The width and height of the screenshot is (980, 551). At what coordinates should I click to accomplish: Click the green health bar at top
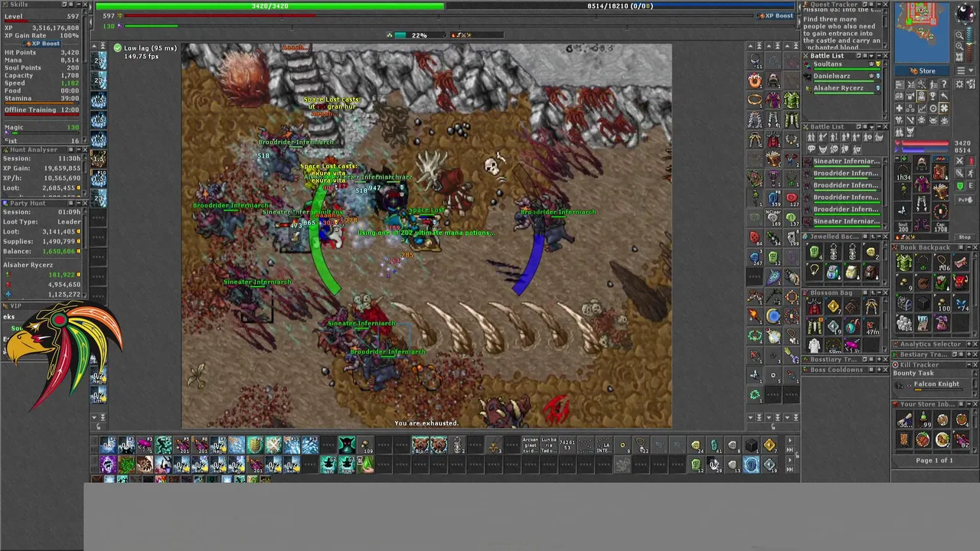(270, 6)
